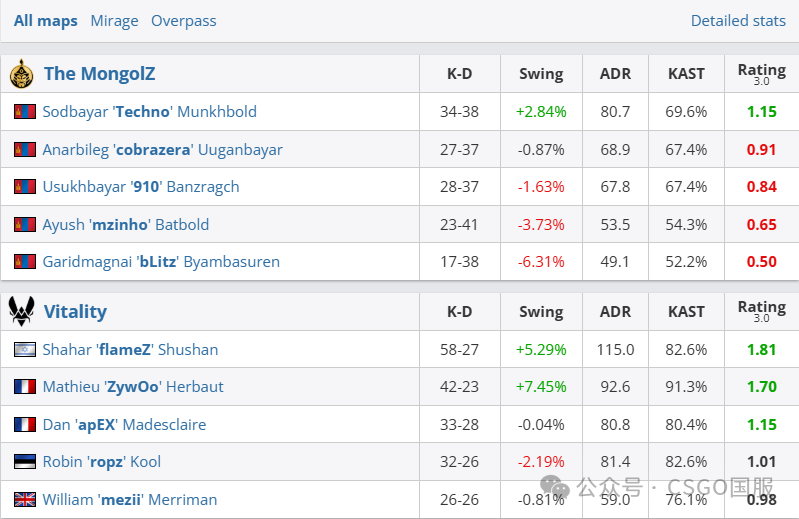Open the Detailed stats link

tap(738, 20)
